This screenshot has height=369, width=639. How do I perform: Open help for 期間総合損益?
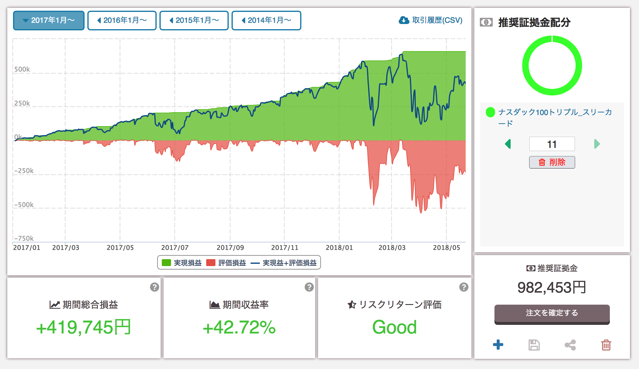(154, 287)
